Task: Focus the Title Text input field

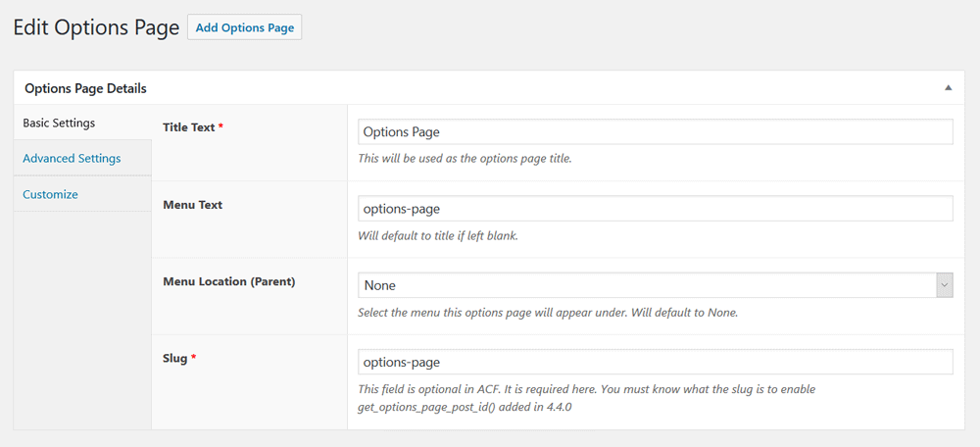Action: [x=655, y=132]
